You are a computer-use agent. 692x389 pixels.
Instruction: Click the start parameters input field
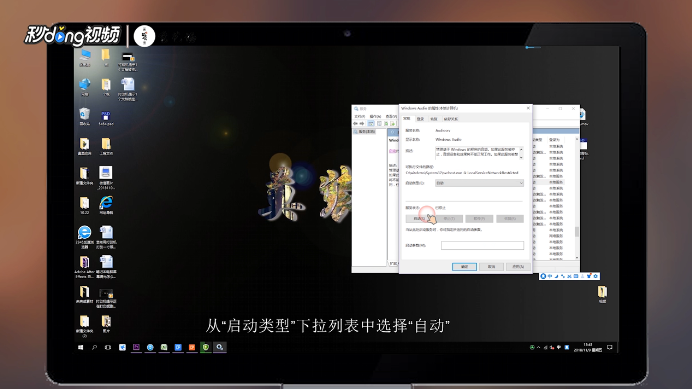(x=482, y=245)
